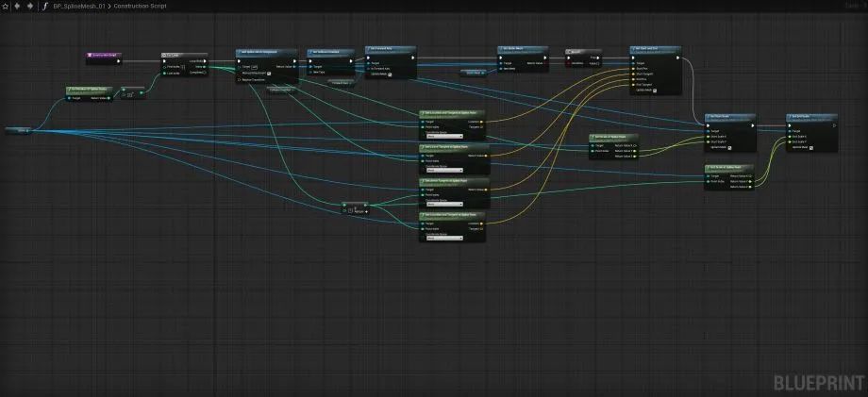Click the favorite star icon in breadcrumb bar

click(6, 6)
